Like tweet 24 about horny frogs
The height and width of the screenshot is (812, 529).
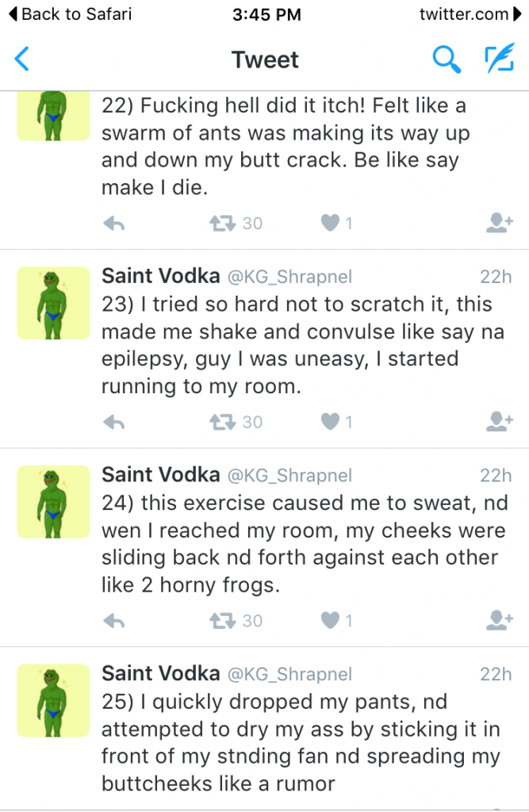330,620
